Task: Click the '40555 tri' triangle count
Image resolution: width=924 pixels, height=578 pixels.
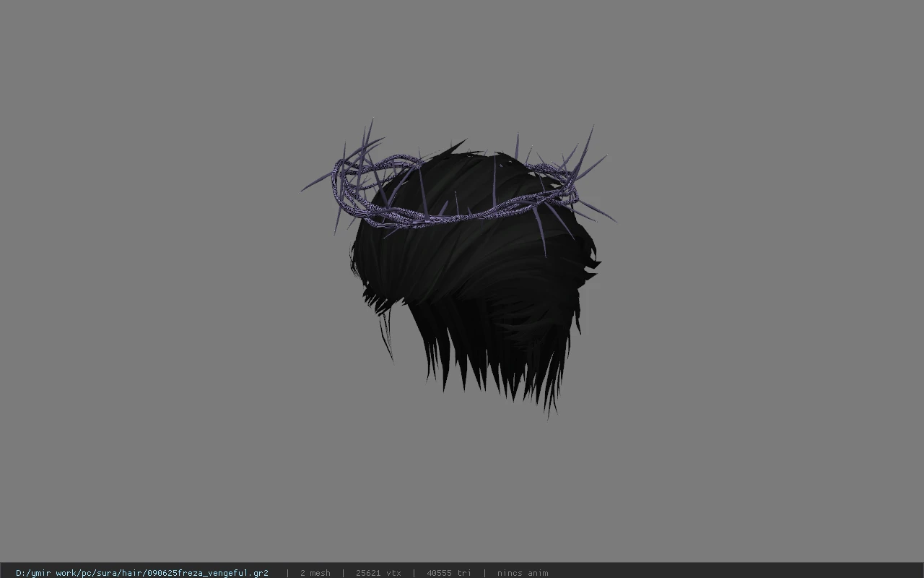Action: [x=449, y=573]
